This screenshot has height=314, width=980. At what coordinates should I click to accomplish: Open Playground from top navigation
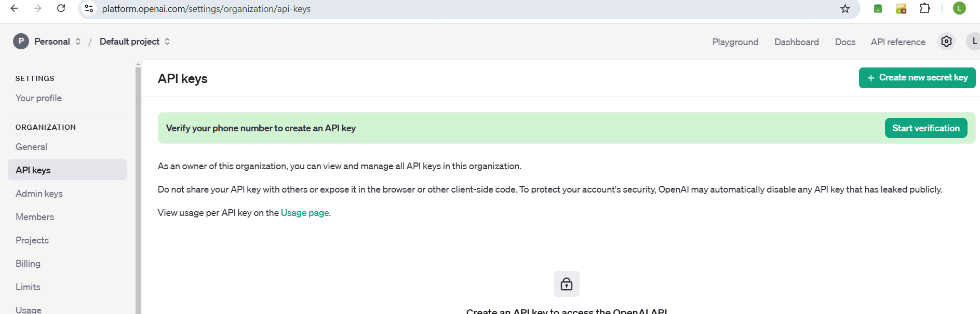tap(735, 42)
